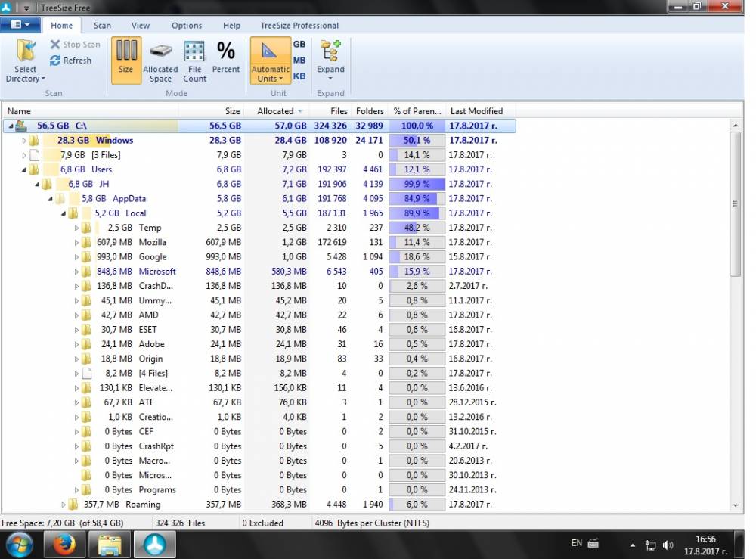Collapse the Users folder node

click(24, 169)
